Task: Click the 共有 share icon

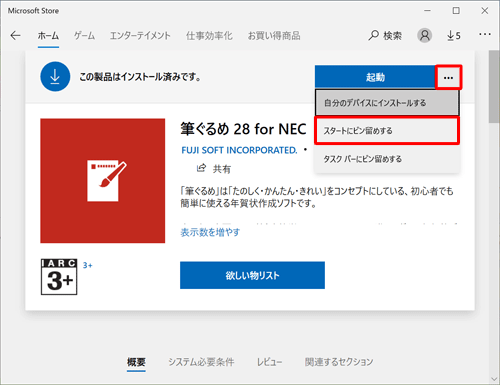Action: click(201, 168)
